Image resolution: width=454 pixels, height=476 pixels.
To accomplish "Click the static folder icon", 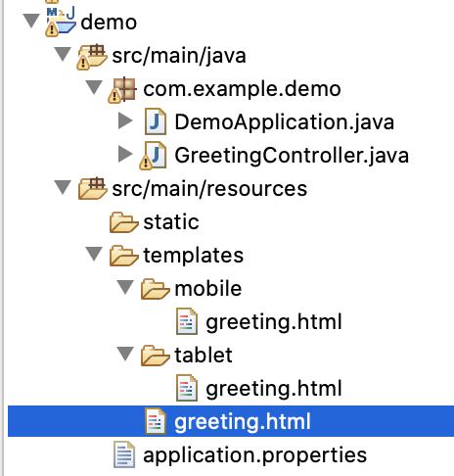I will (123, 222).
